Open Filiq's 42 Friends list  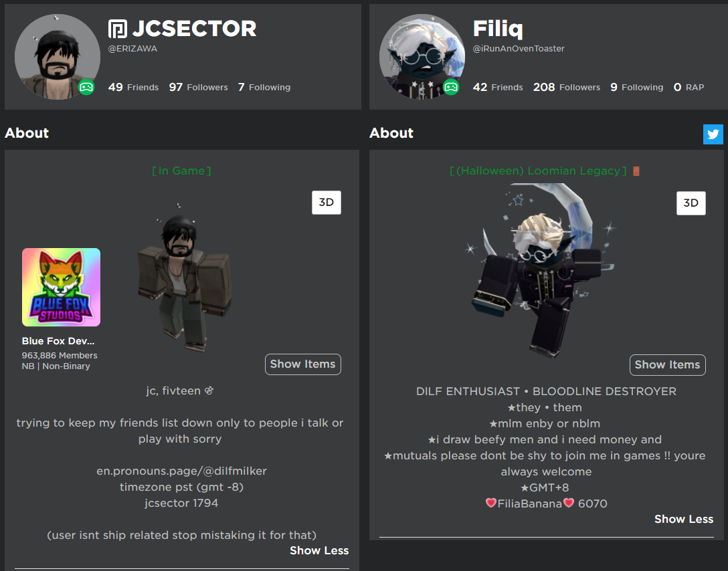(x=498, y=87)
